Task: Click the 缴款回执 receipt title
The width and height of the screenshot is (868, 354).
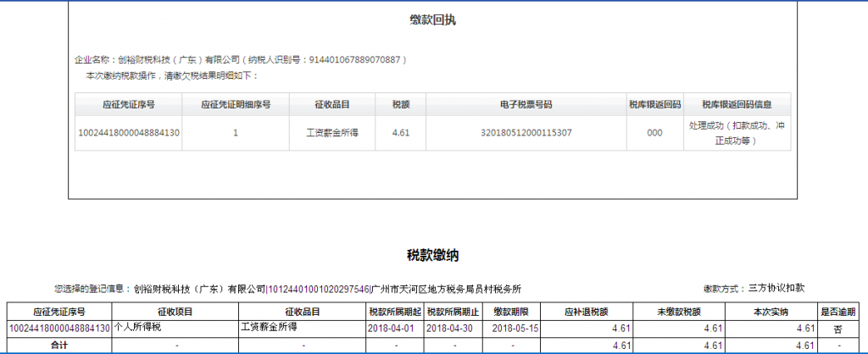Action: coord(433,19)
